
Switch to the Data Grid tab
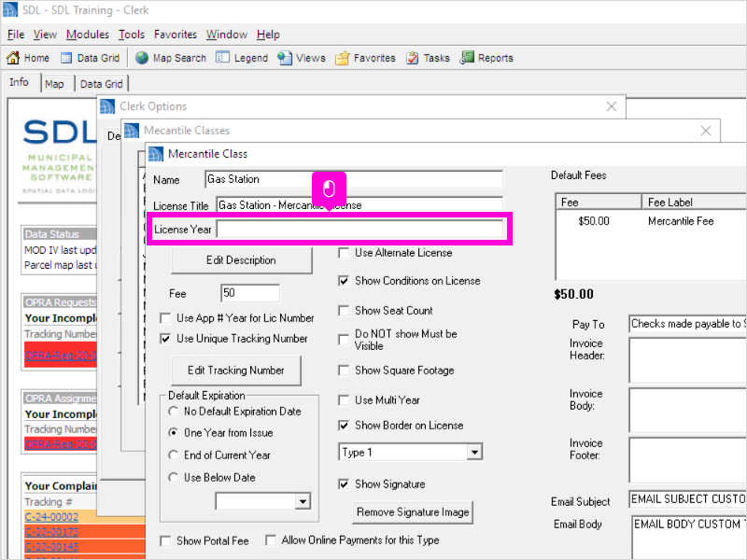pos(102,84)
